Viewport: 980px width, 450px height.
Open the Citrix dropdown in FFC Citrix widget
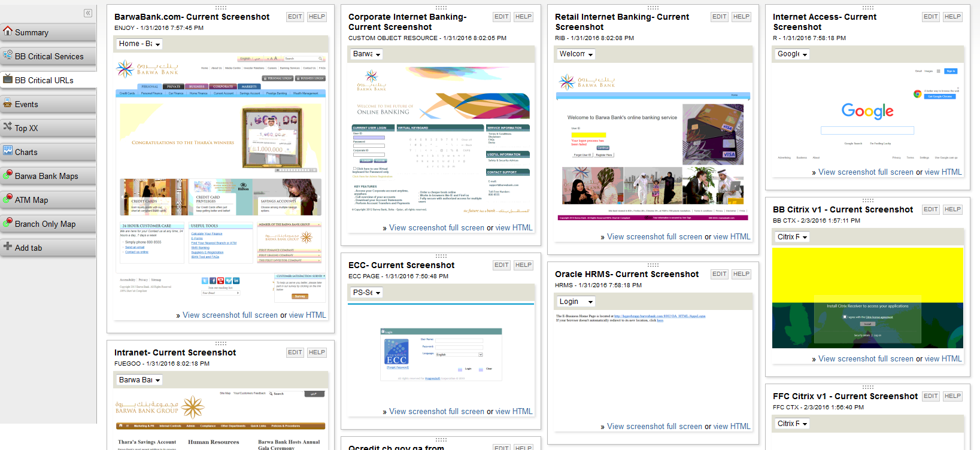(791, 424)
